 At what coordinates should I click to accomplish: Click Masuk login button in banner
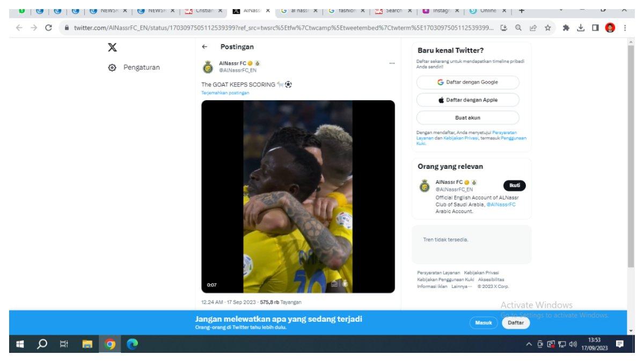pos(484,323)
